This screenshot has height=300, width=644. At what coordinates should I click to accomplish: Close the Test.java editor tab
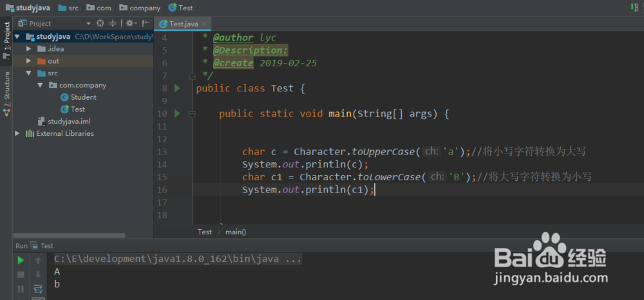205,24
